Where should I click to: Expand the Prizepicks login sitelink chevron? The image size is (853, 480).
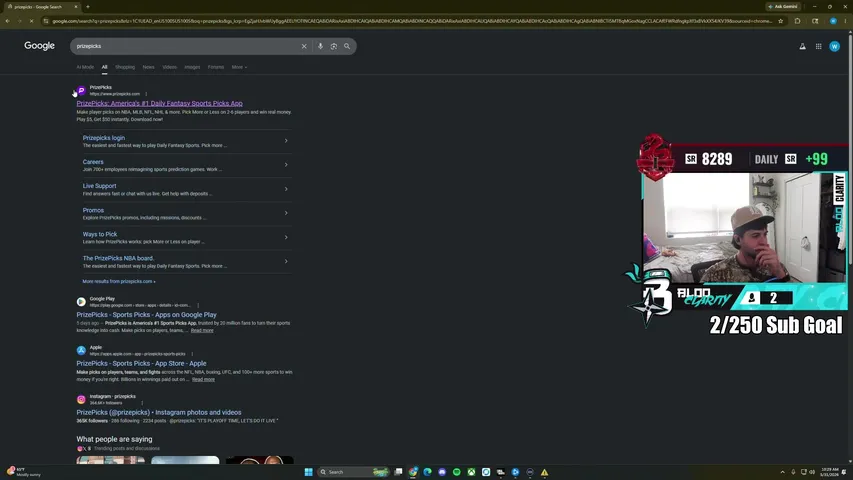[x=286, y=140]
